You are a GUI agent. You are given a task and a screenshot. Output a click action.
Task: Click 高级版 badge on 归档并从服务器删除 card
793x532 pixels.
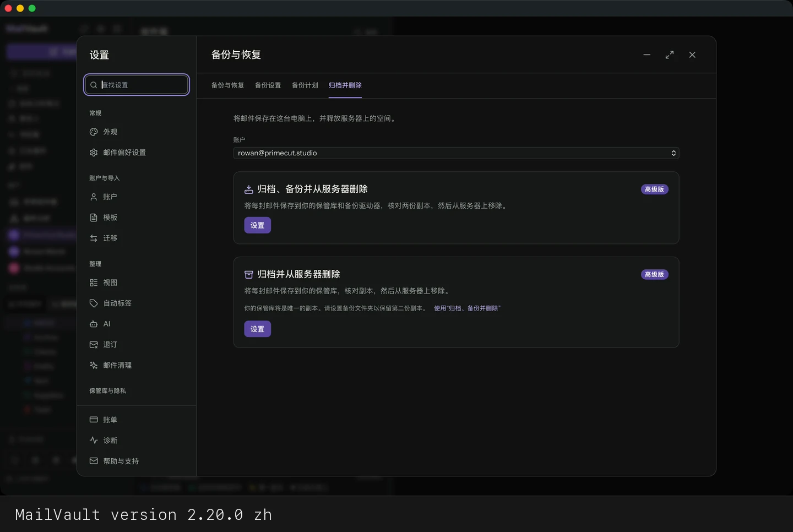(654, 274)
